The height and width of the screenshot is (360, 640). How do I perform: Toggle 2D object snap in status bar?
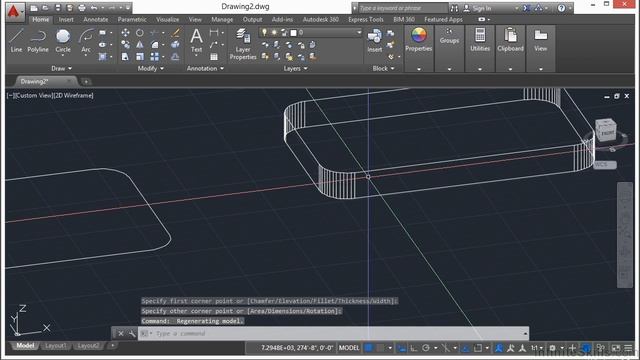(478, 348)
